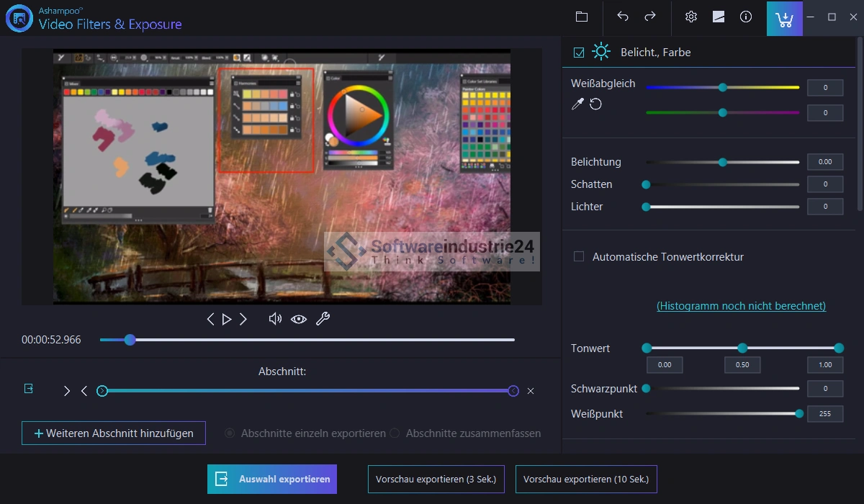The width and height of the screenshot is (864, 504).
Task: Open the shopping cart store button
Action: (784, 18)
